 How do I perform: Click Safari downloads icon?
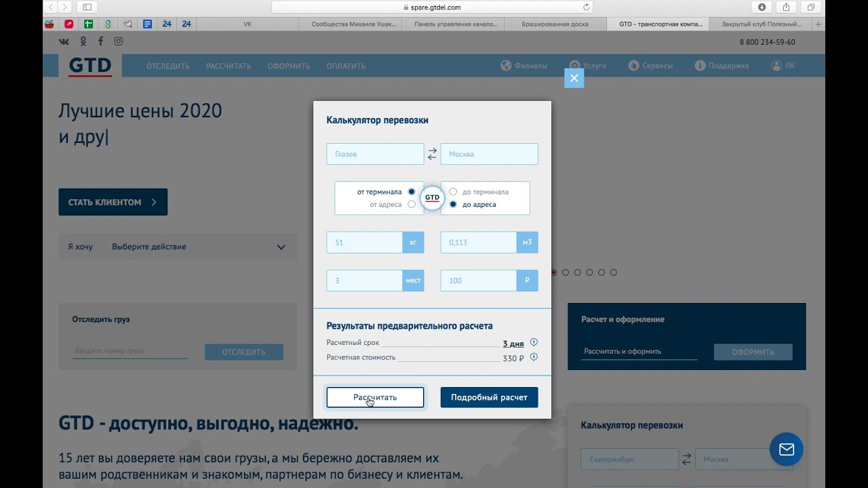tap(762, 7)
